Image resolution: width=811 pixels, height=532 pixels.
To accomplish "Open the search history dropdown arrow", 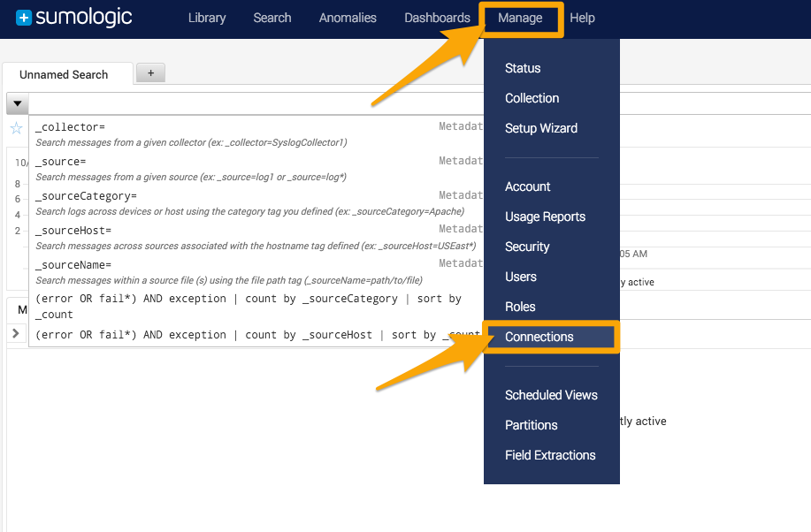I will click(16, 103).
